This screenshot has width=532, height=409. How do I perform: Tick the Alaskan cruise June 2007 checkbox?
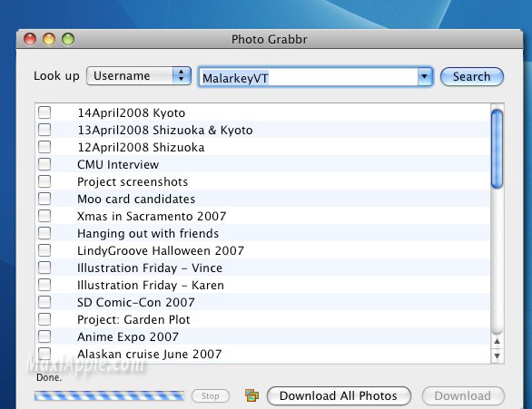[x=44, y=354]
